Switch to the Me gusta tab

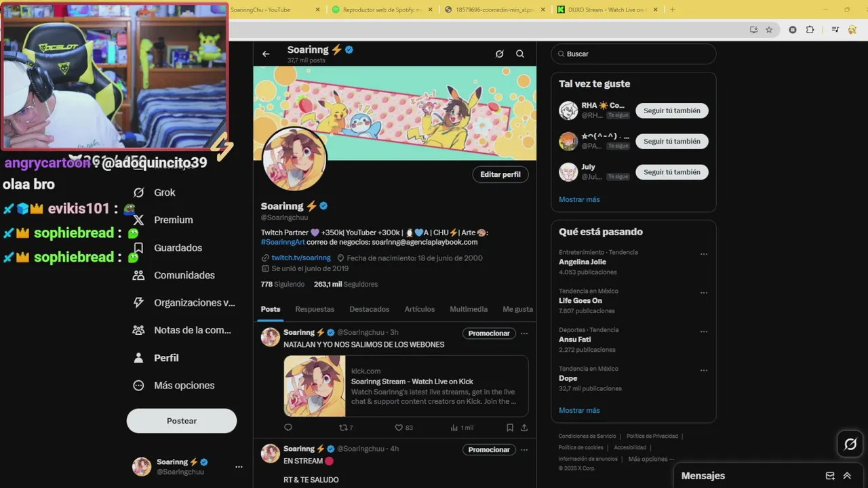click(x=517, y=309)
